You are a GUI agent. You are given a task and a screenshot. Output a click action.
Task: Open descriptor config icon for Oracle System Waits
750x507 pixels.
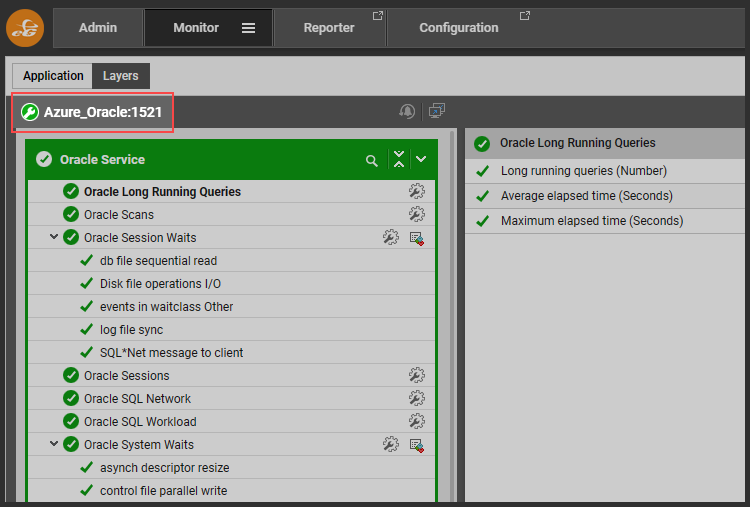(417, 445)
